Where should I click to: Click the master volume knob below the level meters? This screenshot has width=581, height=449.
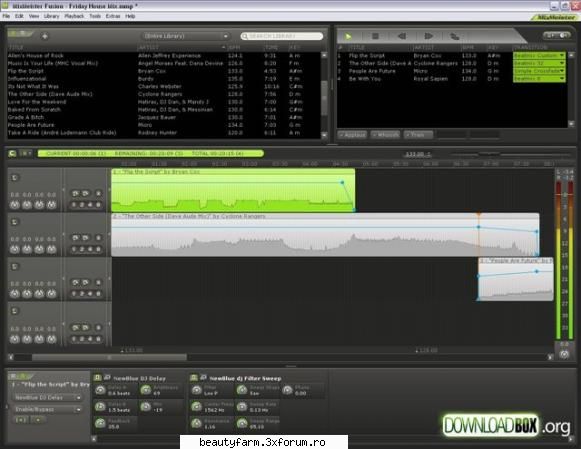[x=564, y=354]
